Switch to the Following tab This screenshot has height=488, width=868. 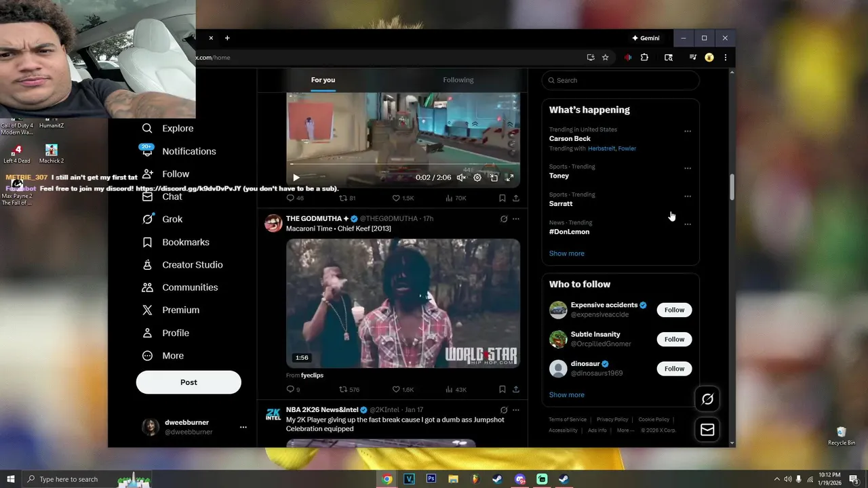click(458, 80)
